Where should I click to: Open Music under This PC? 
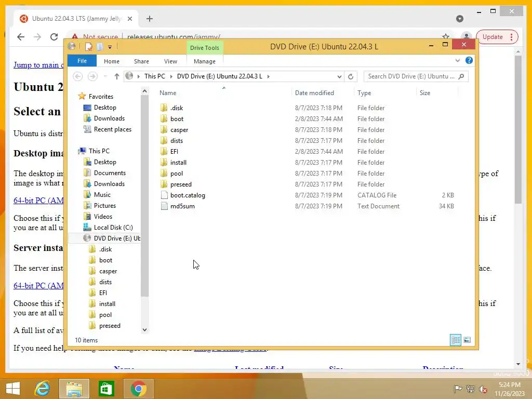pos(102,195)
